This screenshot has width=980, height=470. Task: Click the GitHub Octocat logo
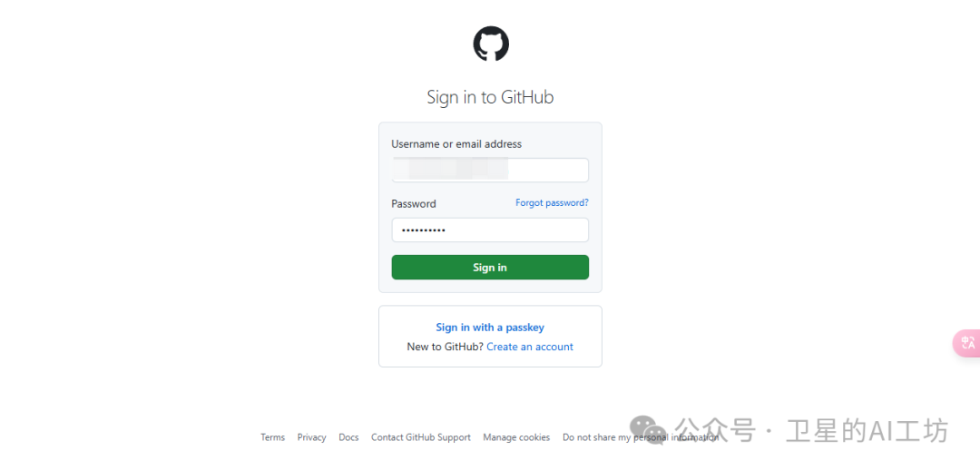pos(491,44)
